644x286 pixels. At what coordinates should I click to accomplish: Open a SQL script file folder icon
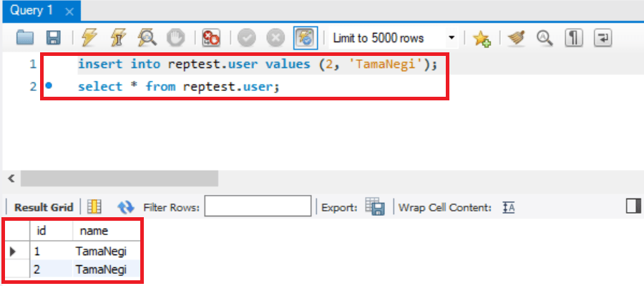[25, 38]
